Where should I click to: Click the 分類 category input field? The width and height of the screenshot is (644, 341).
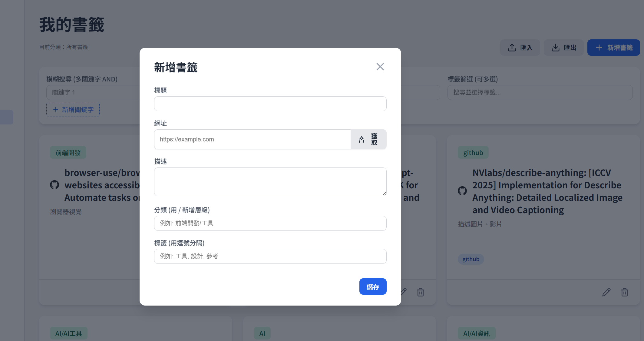(270, 223)
